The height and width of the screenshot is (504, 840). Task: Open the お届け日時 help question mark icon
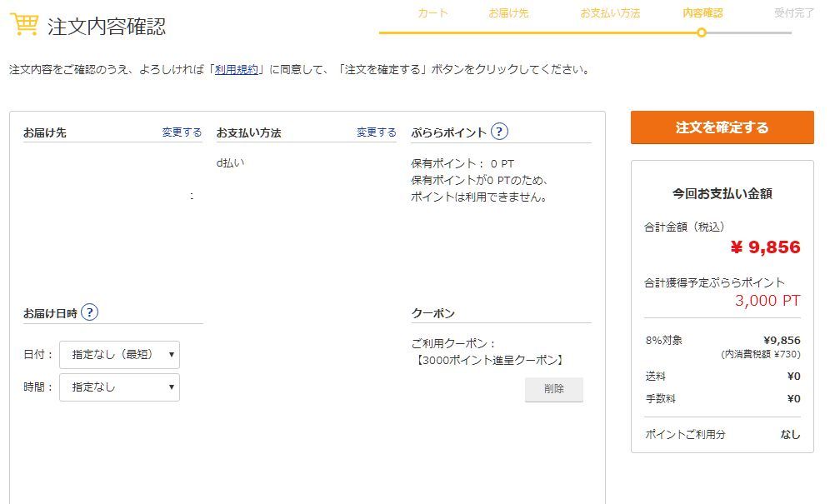tap(90, 312)
